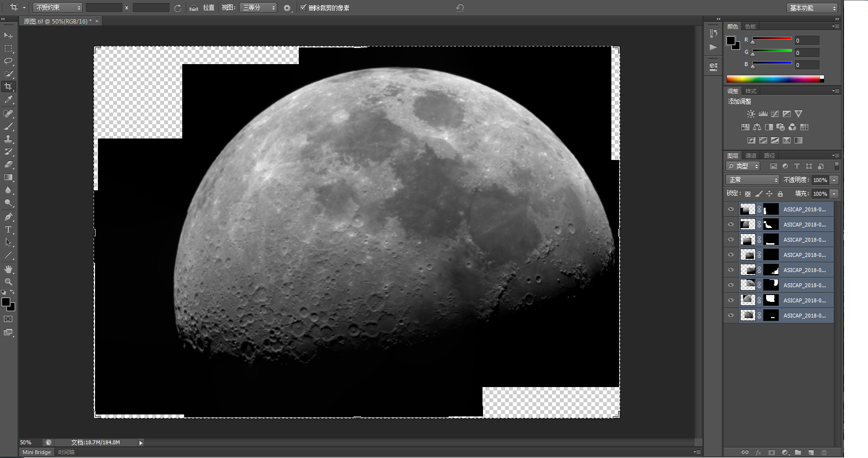Viewport: 868px width, 458px height.
Task: Select the Blur tool
Action: tap(8, 190)
